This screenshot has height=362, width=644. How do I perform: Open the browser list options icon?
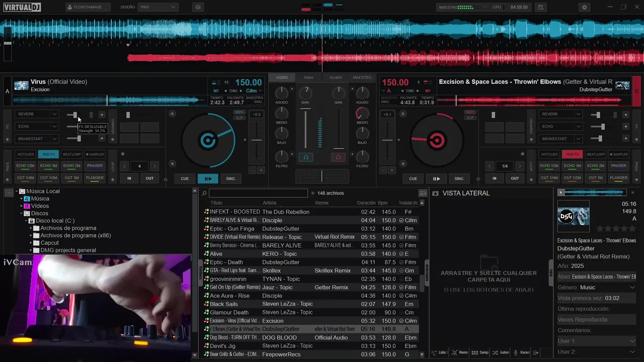coord(423,193)
